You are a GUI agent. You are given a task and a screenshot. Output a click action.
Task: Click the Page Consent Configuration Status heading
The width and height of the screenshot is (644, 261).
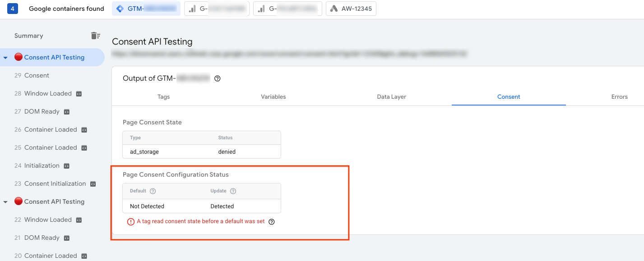click(x=176, y=174)
